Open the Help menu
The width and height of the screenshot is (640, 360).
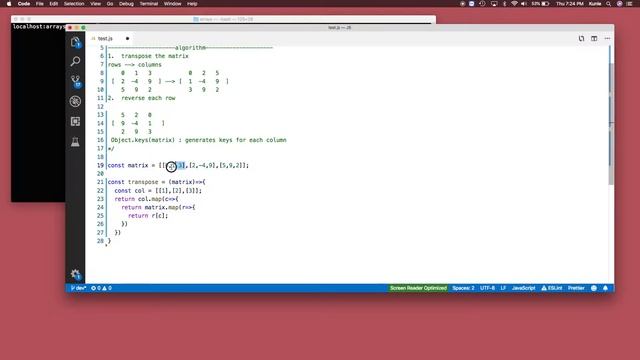(192, 4)
